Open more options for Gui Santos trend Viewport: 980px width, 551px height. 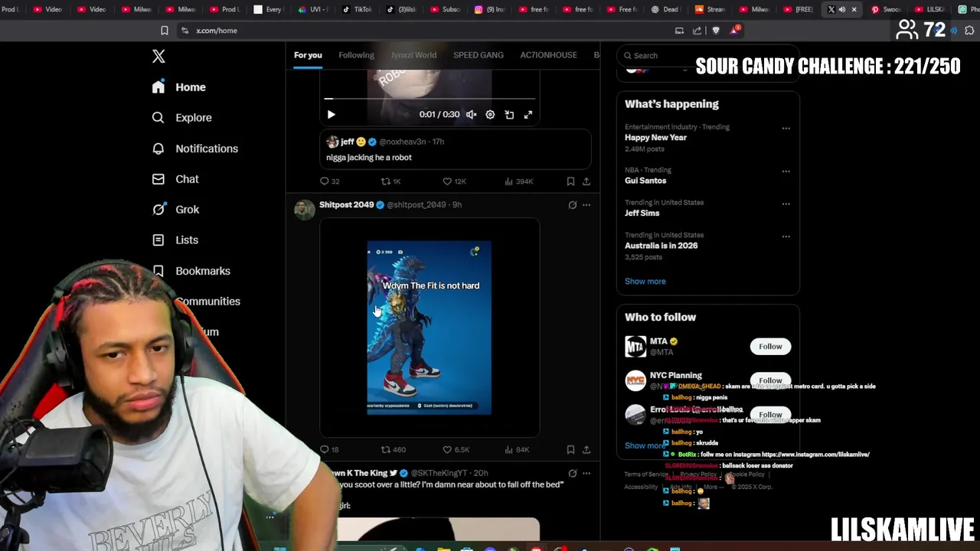click(x=786, y=171)
